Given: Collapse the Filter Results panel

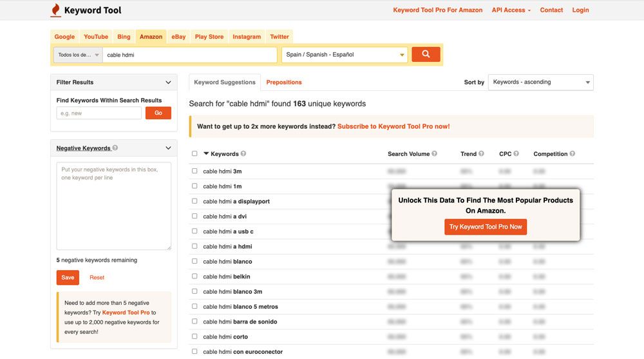Looking at the screenshot, I should (168, 82).
